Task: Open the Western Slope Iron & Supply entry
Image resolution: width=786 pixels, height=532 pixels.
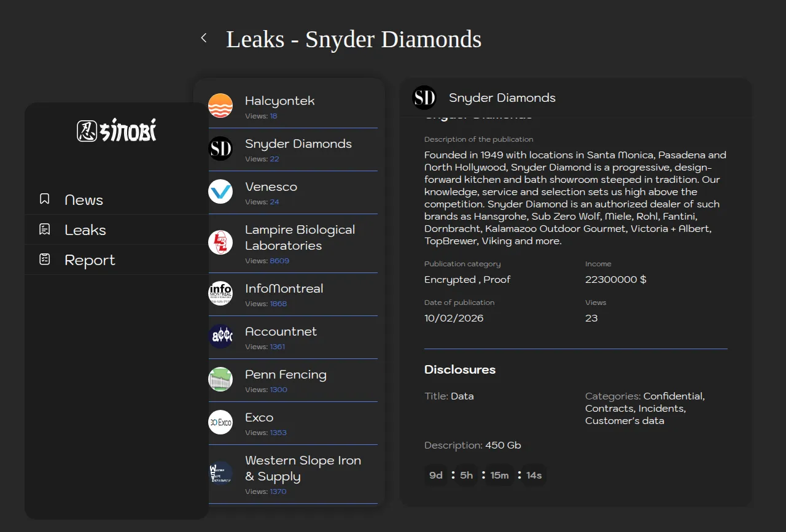Action: (303, 468)
